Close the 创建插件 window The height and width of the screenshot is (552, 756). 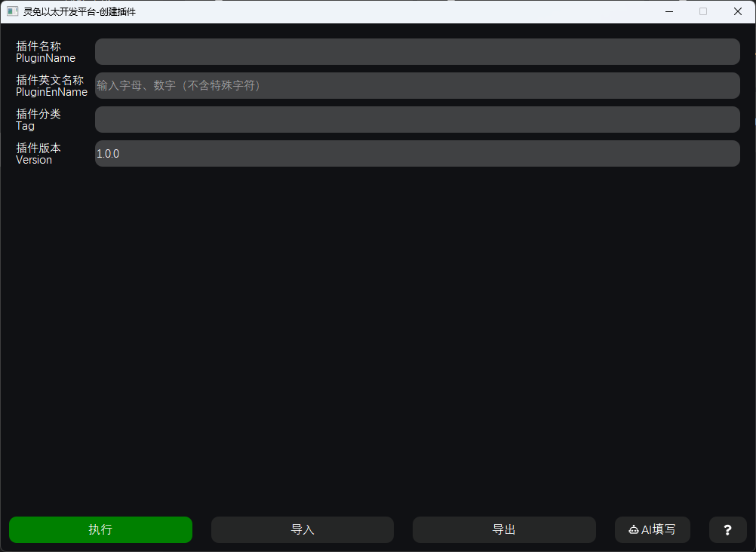[x=737, y=11]
